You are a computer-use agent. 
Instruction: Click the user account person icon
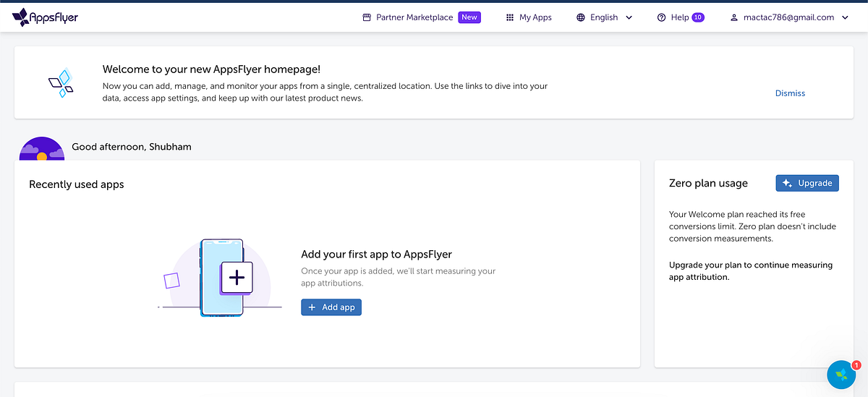(734, 17)
